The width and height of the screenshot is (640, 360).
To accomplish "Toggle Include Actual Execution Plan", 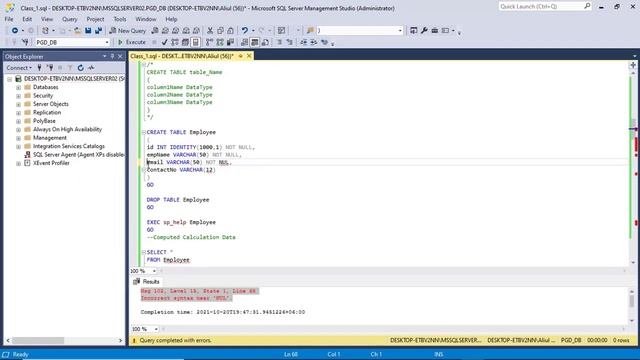I will tap(209, 42).
